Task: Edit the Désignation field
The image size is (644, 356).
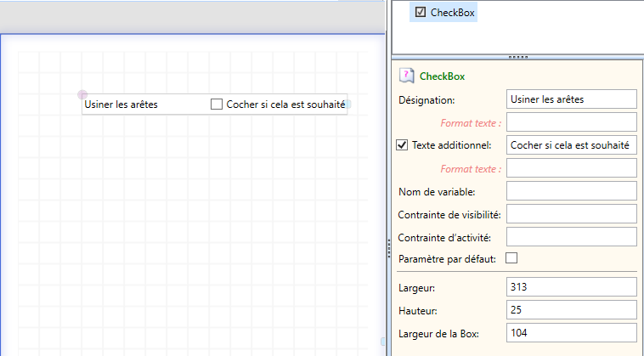Action: [x=571, y=99]
